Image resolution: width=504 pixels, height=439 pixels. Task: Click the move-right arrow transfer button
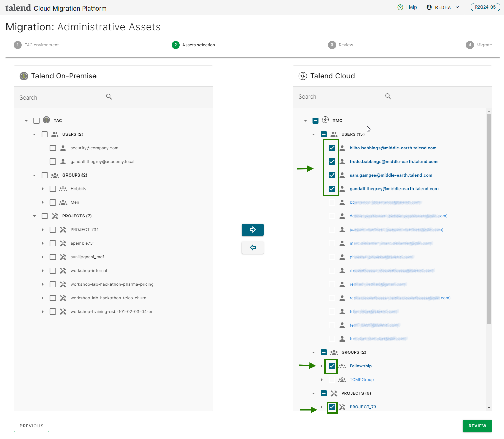pyautogui.click(x=252, y=230)
